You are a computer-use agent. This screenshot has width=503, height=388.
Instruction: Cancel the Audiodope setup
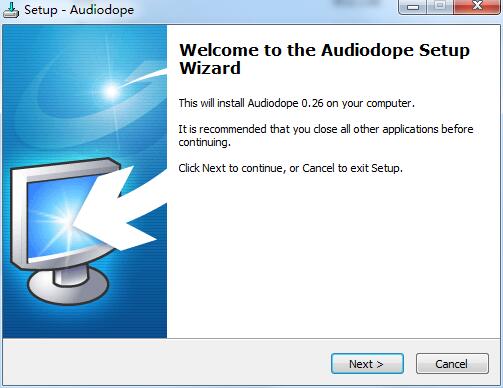(452, 364)
